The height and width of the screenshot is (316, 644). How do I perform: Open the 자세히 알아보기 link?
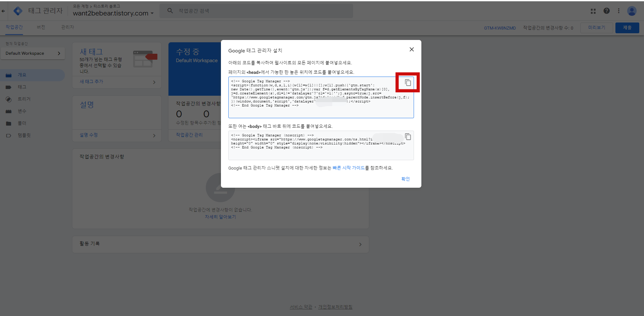coord(221,217)
